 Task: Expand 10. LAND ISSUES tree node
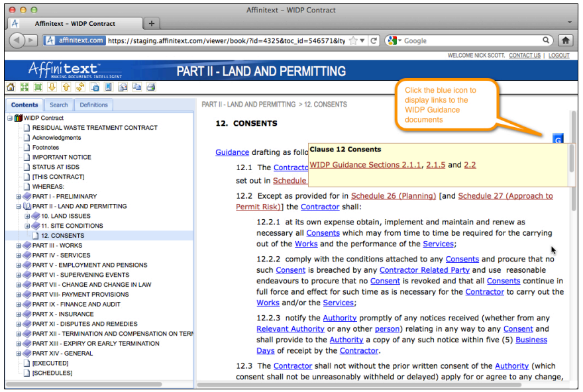(x=27, y=217)
